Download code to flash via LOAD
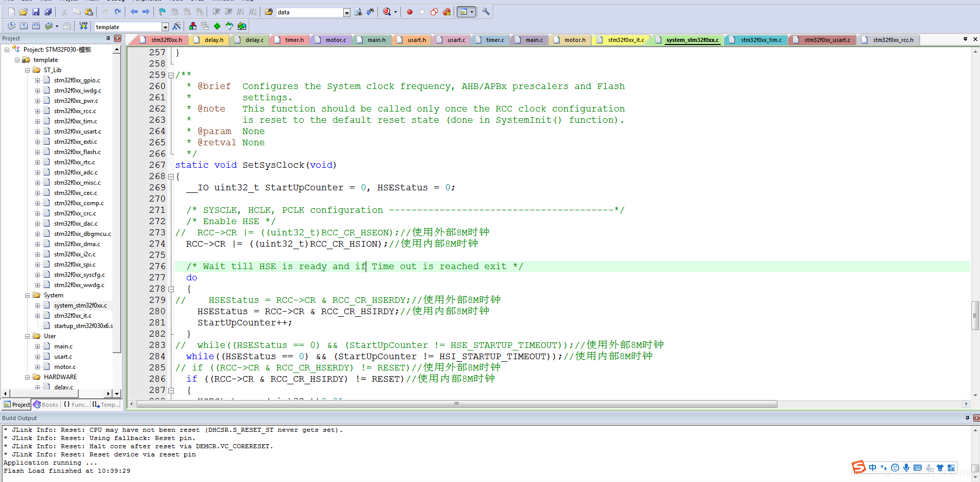The height and width of the screenshot is (482, 980). click(83, 26)
